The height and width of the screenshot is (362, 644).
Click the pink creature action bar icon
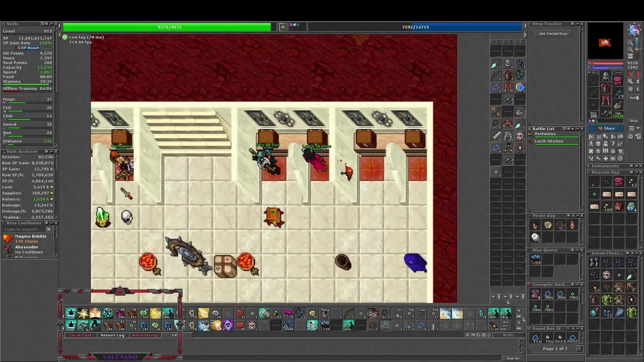coord(289,313)
